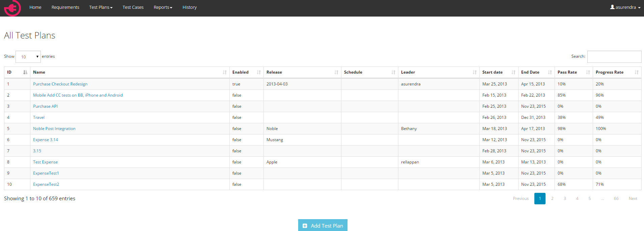This screenshot has height=231, width=644.
Task: Go to pagination page 4
Action: pyautogui.click(x=577, y=199)
